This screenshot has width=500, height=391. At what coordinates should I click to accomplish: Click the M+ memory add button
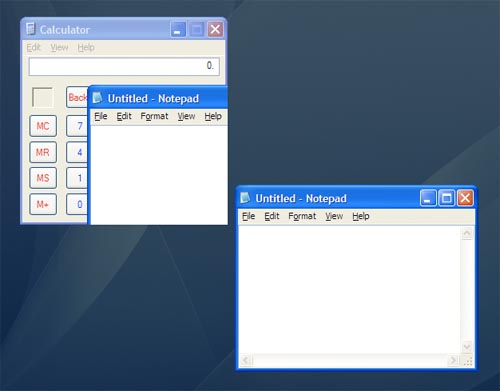43,204
